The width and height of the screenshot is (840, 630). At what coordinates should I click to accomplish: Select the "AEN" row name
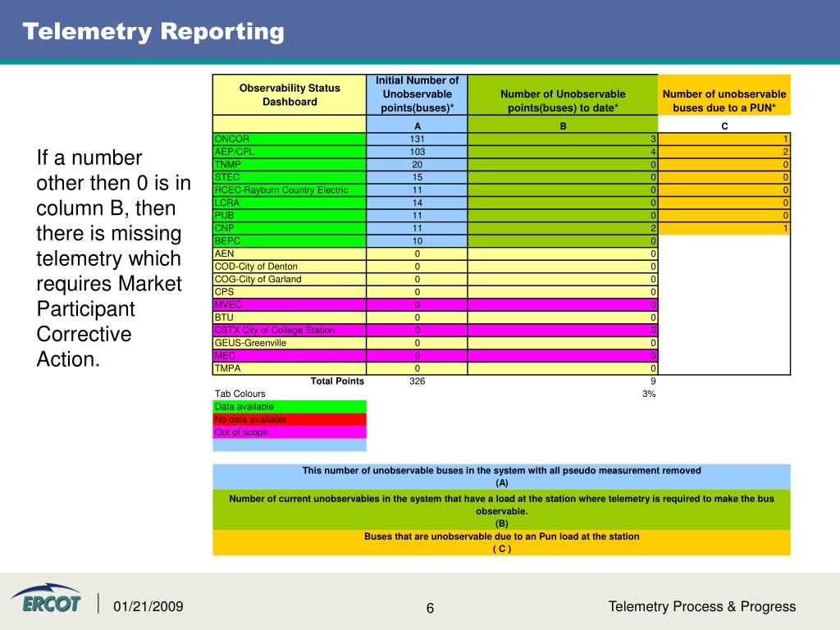pos(290,254)
